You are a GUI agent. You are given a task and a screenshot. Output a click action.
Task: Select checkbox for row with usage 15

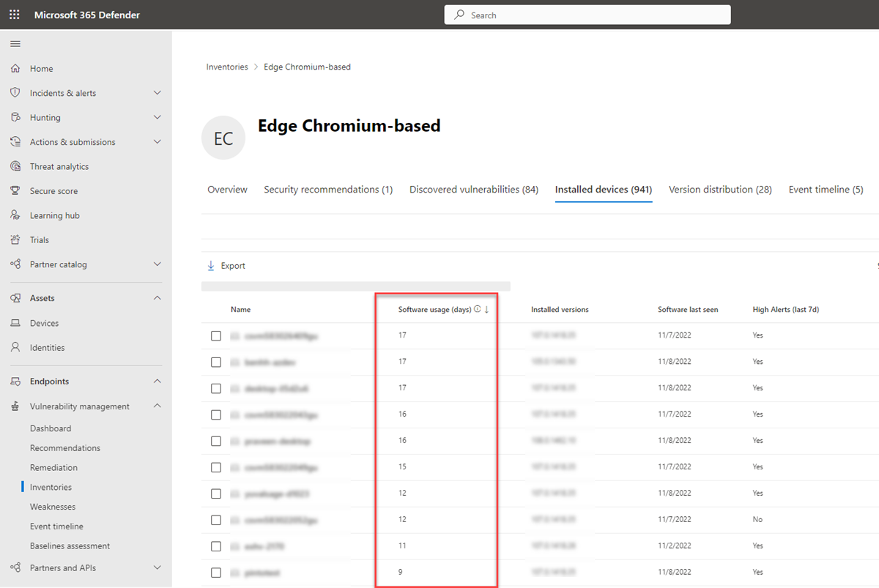(x=216, y=467)
